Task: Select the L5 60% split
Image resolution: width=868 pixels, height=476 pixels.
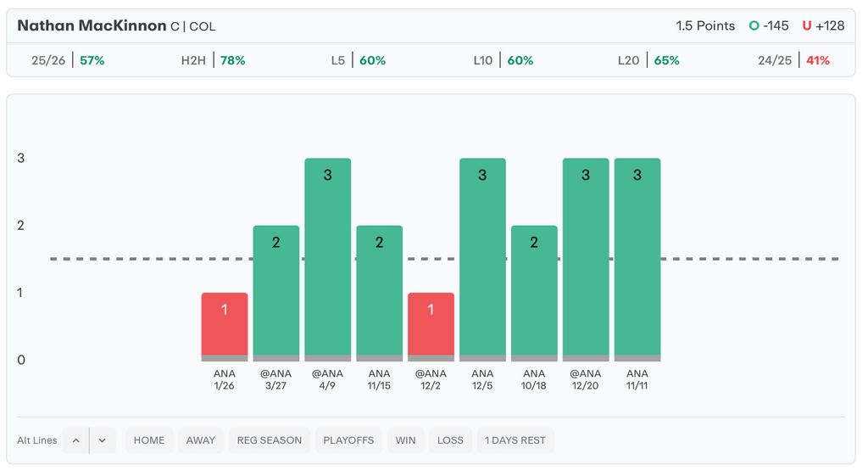Action: 358,60
